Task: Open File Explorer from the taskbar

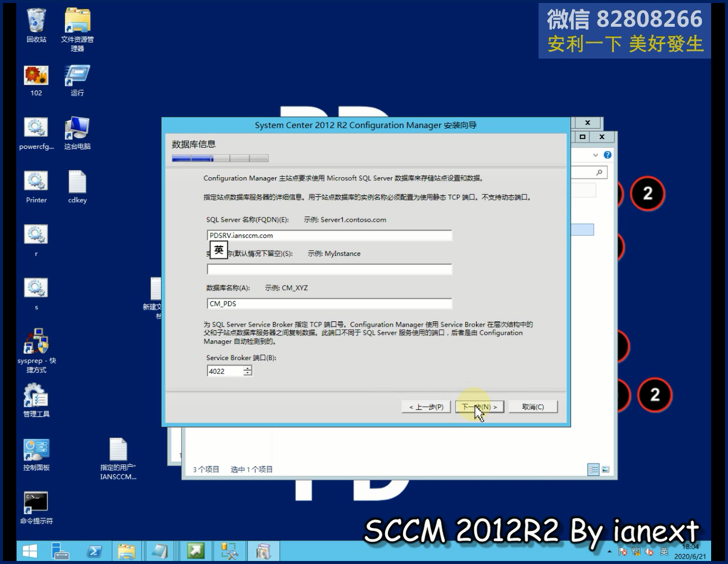Action: (x=126, y=551)
